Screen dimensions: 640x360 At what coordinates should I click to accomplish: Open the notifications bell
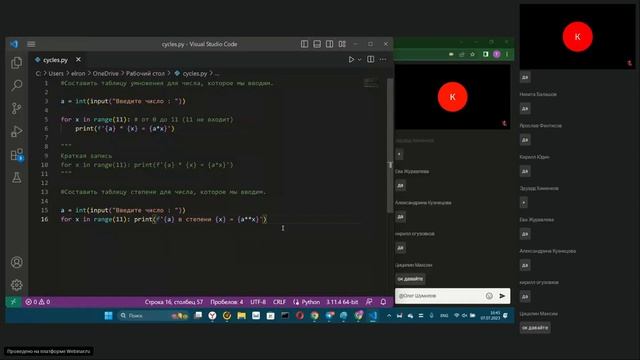[x=383, y=302]
